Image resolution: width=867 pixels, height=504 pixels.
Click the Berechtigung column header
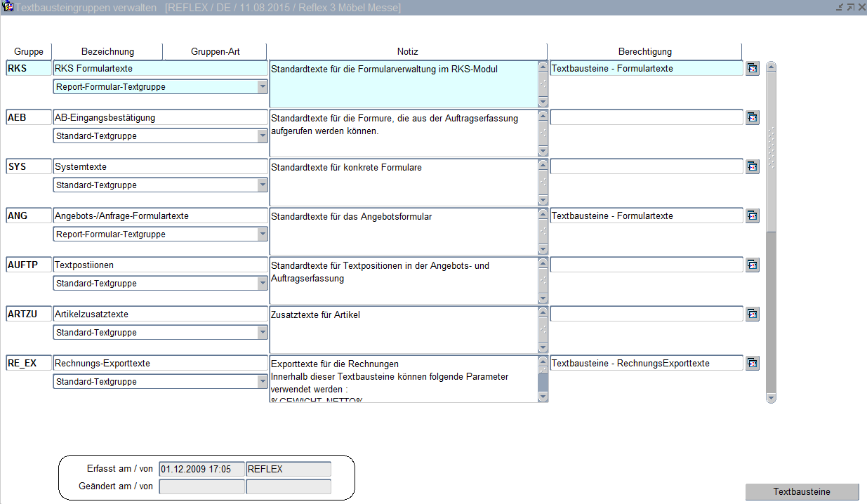[644, 52]
